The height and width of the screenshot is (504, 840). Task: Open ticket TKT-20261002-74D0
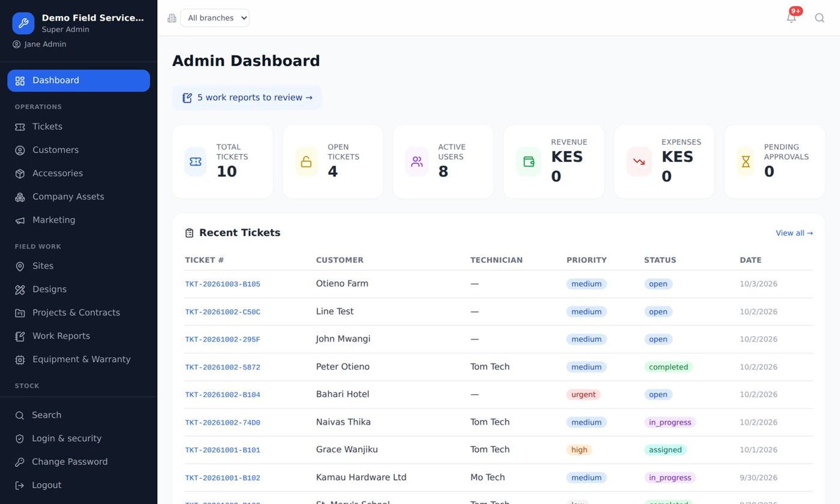tap(223, 423)
